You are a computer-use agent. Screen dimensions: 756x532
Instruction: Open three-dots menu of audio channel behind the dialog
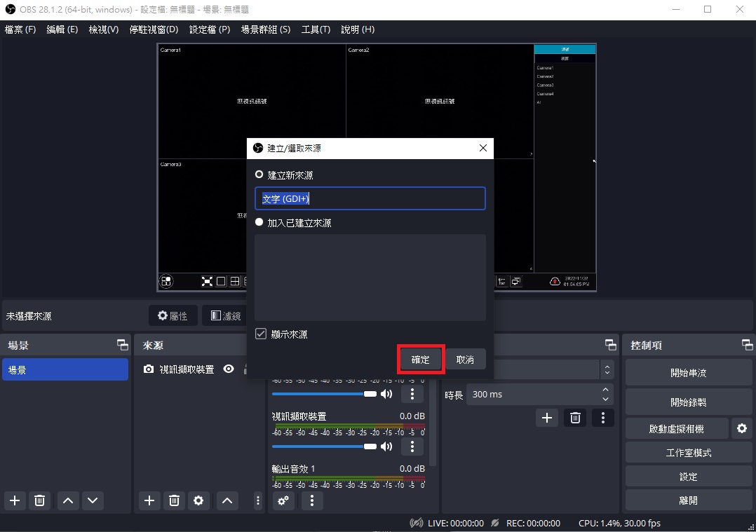412,394
